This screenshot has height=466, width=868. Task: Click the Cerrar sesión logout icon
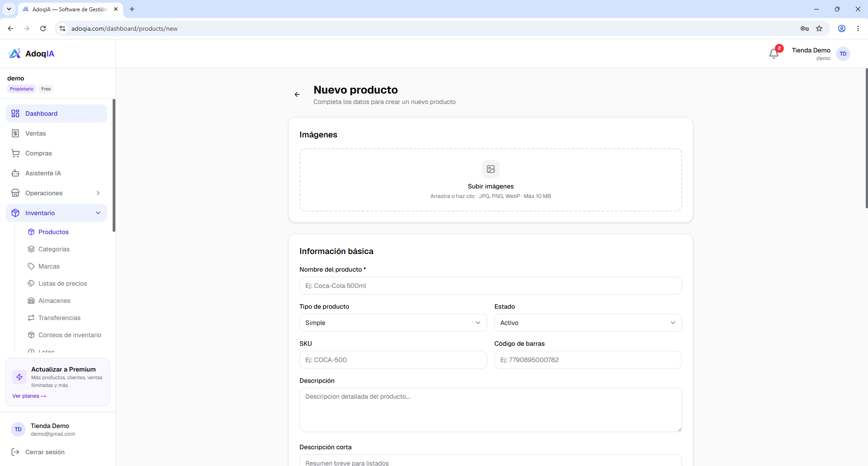(15, 452)
